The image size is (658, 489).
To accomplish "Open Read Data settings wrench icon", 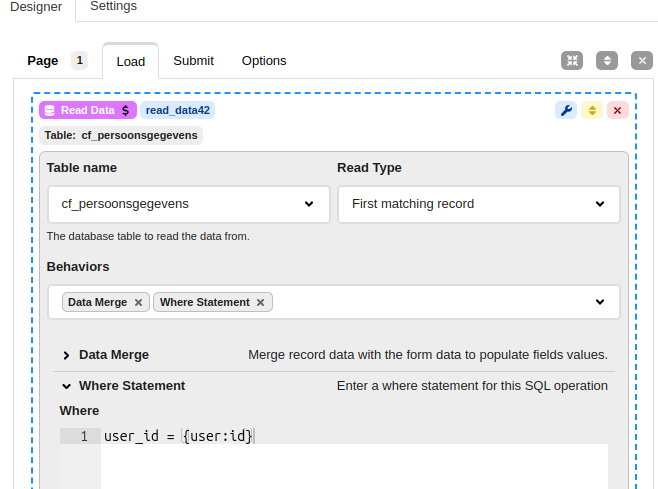I will pyautogui.click(x=566, y=110).
